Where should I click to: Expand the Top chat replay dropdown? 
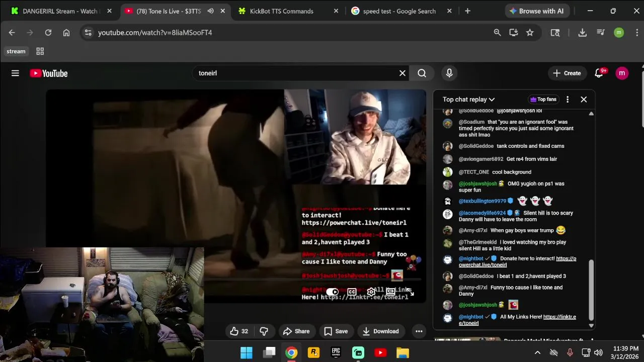click(469, 100)
